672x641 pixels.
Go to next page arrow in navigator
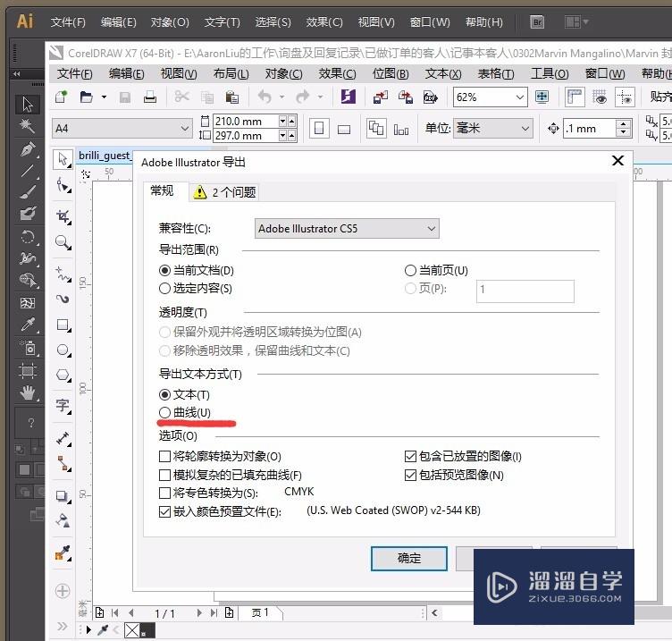pyautogui.click(x=199, y=613)
